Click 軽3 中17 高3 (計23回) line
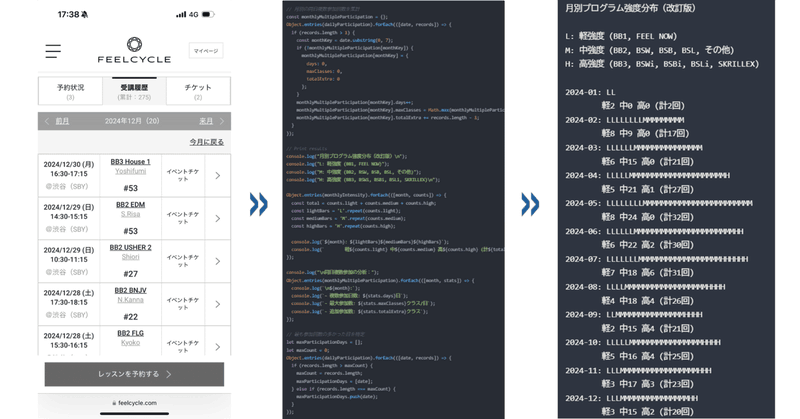This screenshot has width=800, height=419. 647,384
